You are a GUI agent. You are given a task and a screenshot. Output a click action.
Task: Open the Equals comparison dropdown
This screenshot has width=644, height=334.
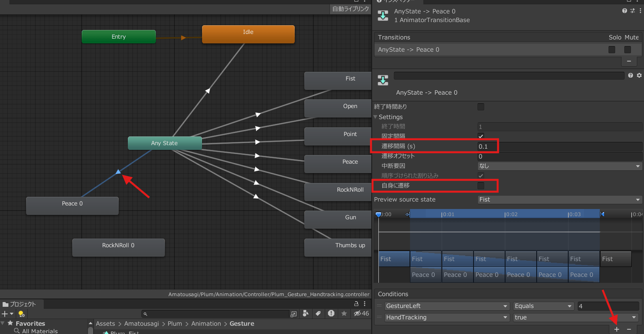543,306
